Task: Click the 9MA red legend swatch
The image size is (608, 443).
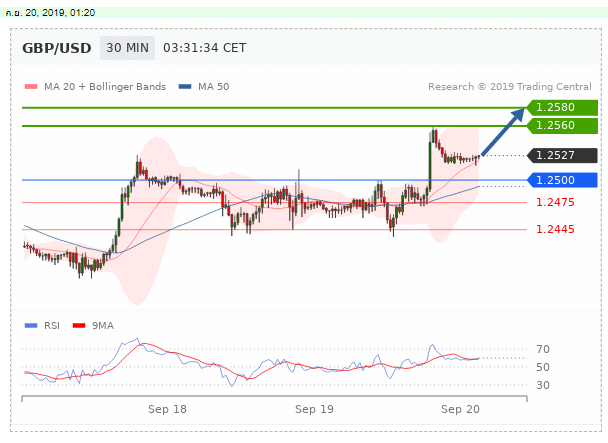Action: pos(79,325)
